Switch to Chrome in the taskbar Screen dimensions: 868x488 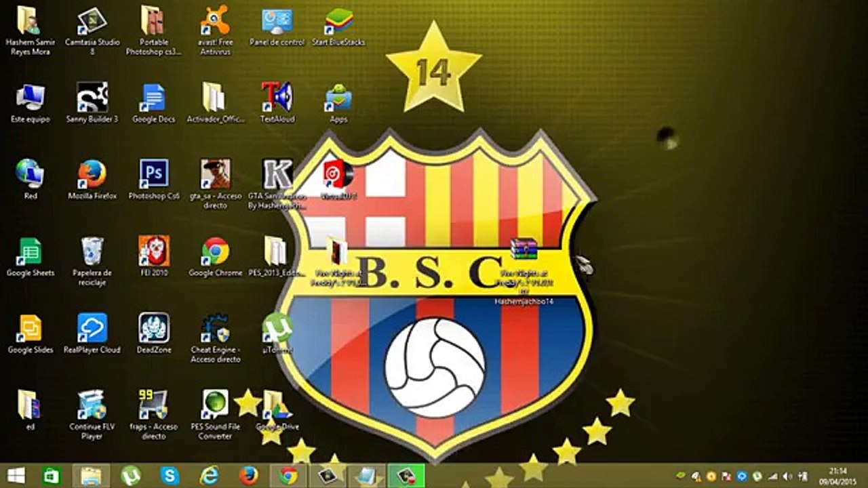click(x=288, y=476)
